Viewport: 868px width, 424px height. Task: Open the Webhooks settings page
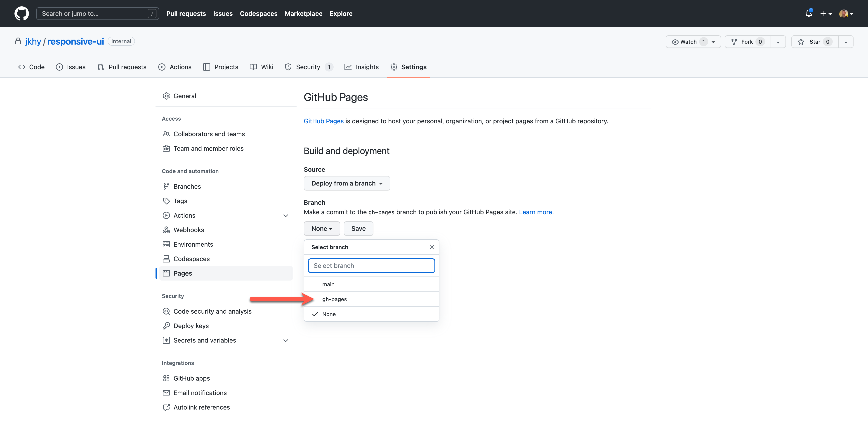188,230
